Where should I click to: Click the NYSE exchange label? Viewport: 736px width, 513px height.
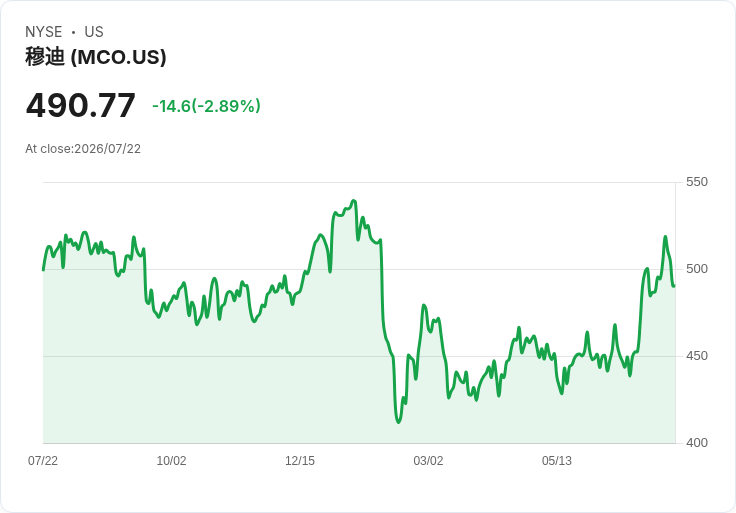44,32
